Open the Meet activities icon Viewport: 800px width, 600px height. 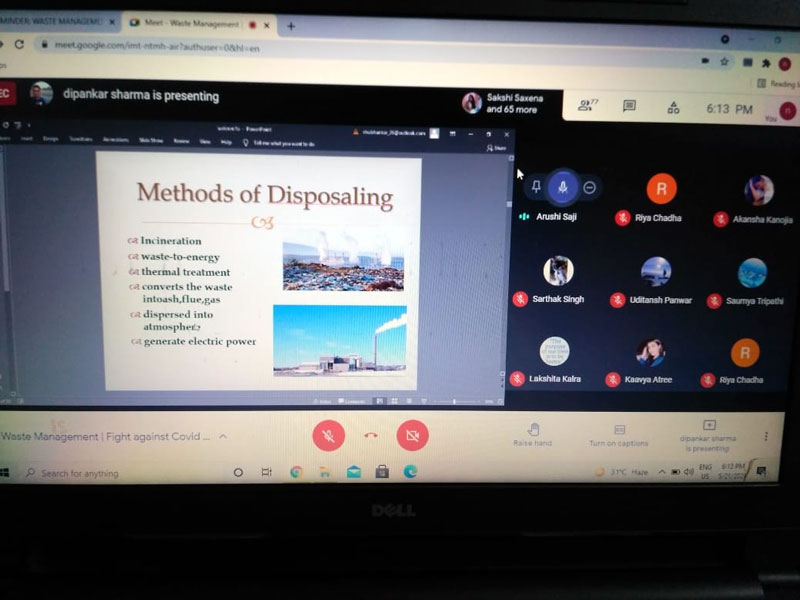[673, 107]
